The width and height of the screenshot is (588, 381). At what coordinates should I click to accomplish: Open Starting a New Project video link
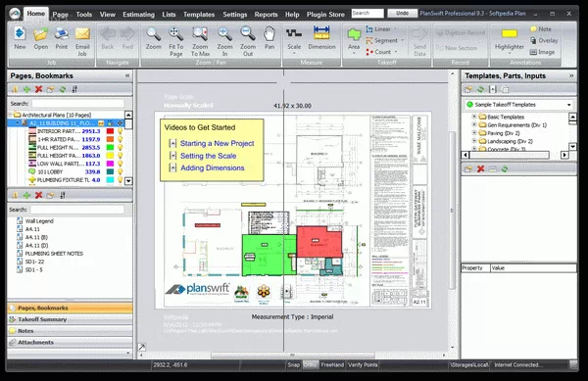point(218,143)
